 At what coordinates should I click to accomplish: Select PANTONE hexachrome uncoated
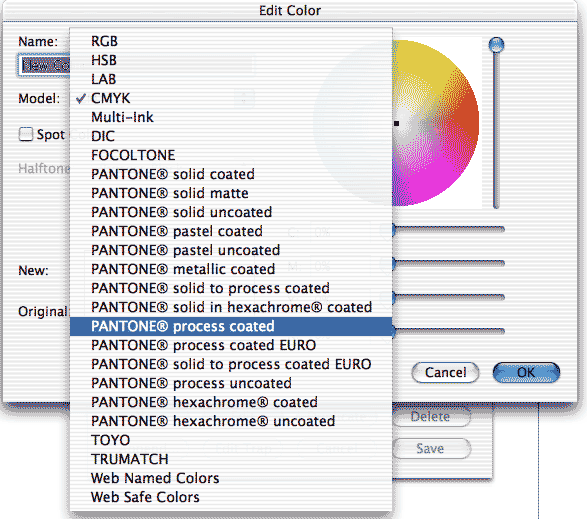coord(231,421)
